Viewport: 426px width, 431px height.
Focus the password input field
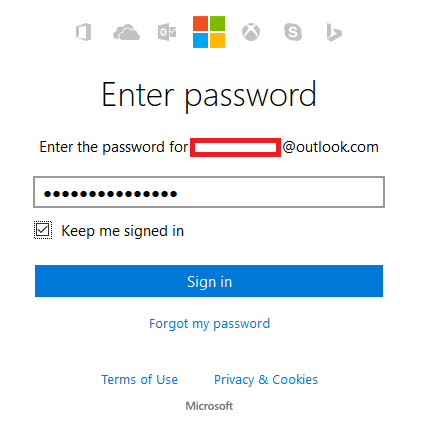(209, 192)
